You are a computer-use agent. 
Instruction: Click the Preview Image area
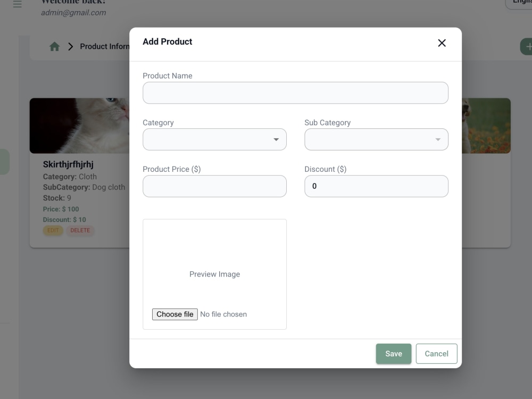(x=214, y=274)
